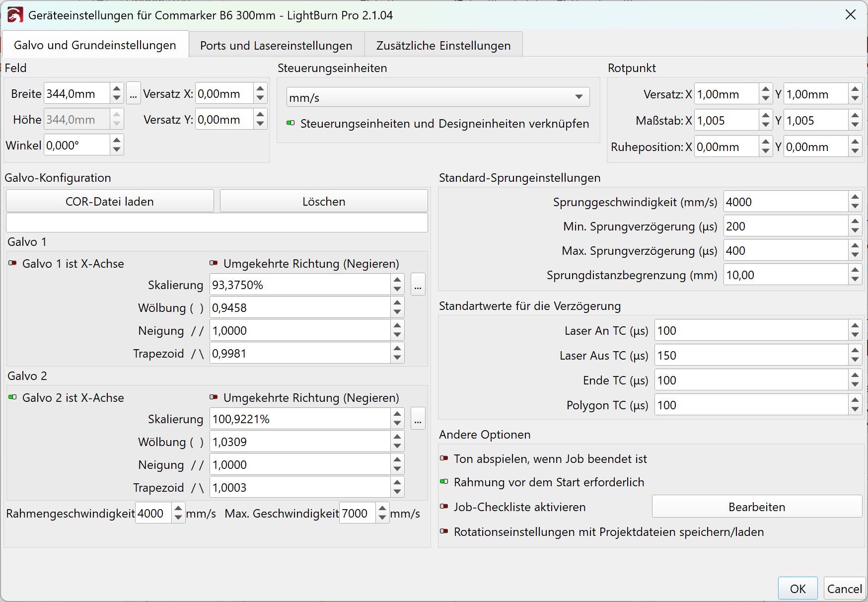Decrease Laser Aus TC value with down arrow

(x=855, y=361)
